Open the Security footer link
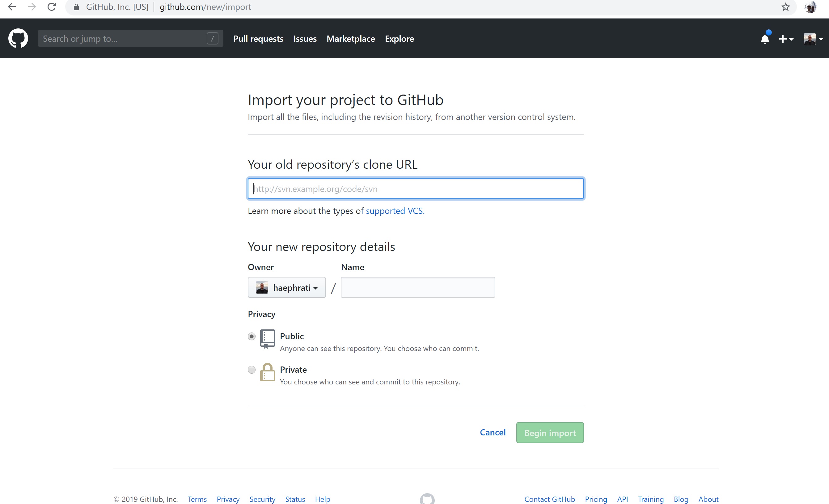 click(x=262, y=499)
